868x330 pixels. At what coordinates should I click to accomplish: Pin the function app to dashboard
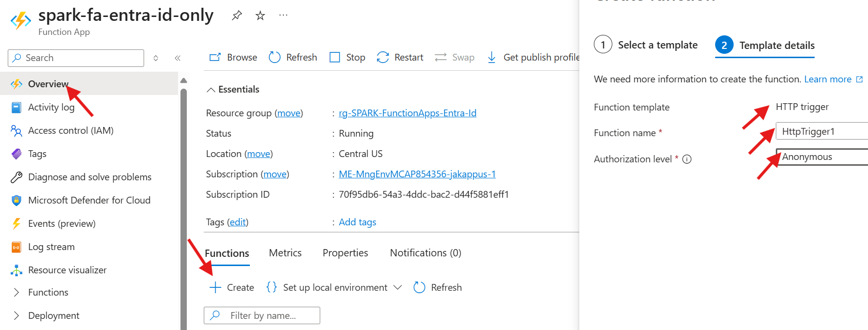(237, 16)
